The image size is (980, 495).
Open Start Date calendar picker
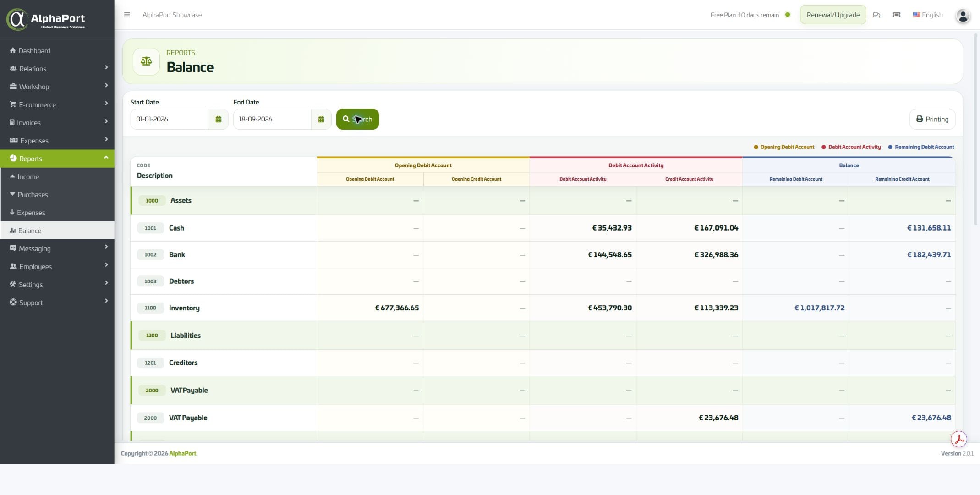point(219,119)
